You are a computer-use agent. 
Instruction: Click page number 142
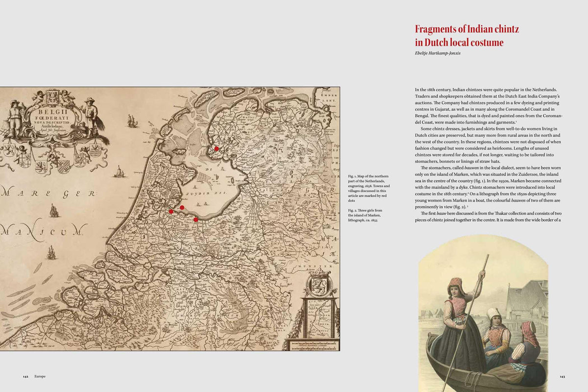coord(25,376)
